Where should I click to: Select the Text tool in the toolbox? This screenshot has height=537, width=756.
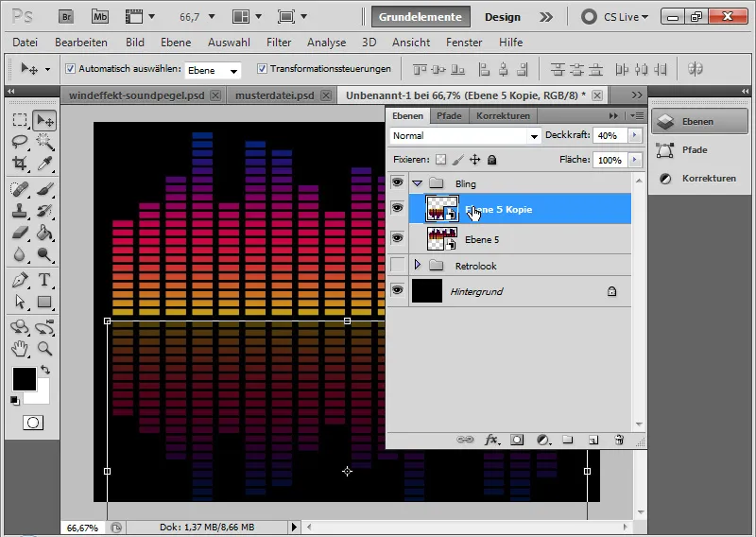pyautogui.click(x=44, y=280)
